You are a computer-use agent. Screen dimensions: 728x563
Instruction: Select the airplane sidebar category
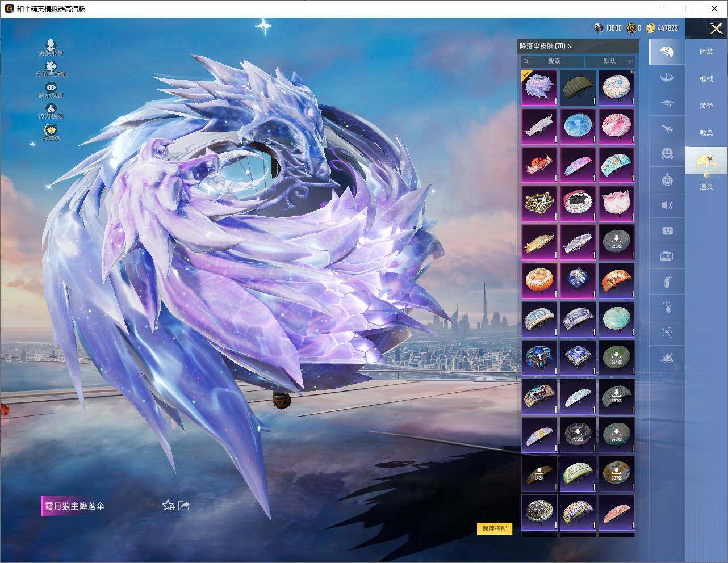[x=667, y=128]
